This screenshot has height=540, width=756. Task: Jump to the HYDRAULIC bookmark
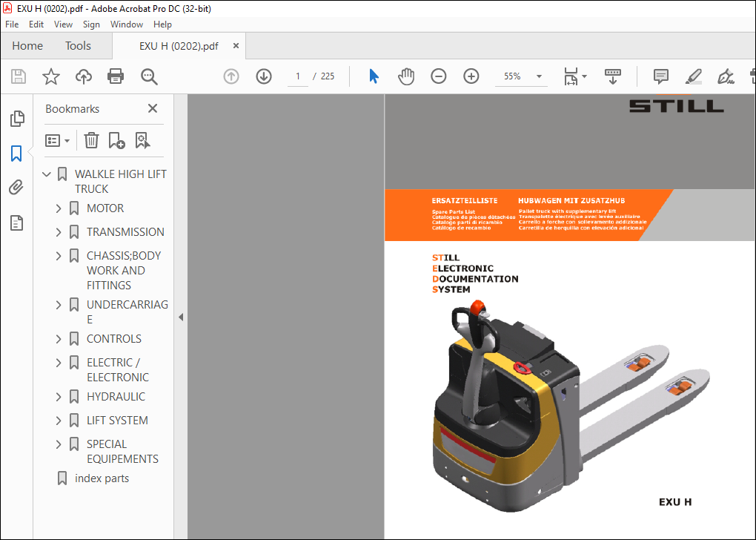point(116,397)
